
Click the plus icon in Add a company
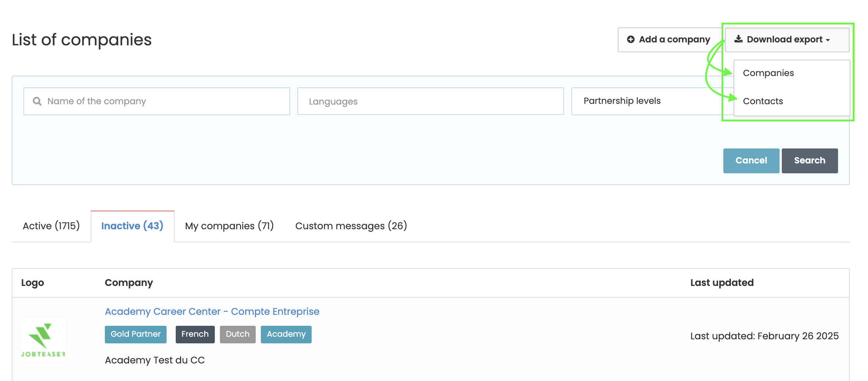[631, 39]
